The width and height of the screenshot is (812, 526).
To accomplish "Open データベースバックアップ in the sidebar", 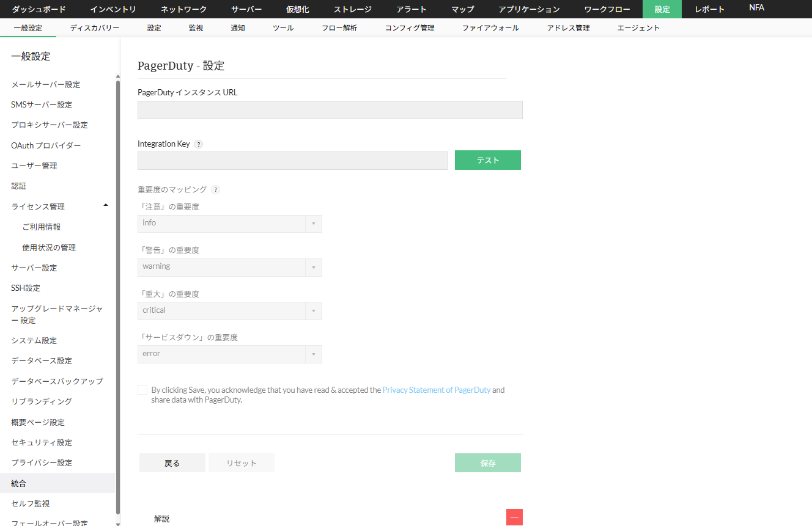I will click(x=57, y=381).
